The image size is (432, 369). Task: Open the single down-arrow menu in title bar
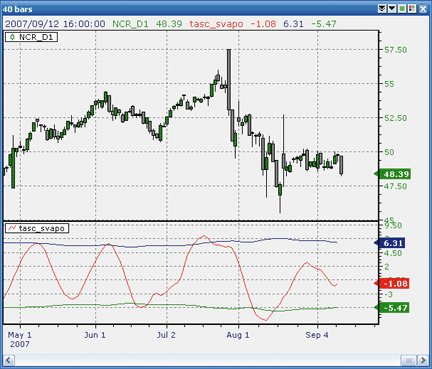tap(392, 9)
